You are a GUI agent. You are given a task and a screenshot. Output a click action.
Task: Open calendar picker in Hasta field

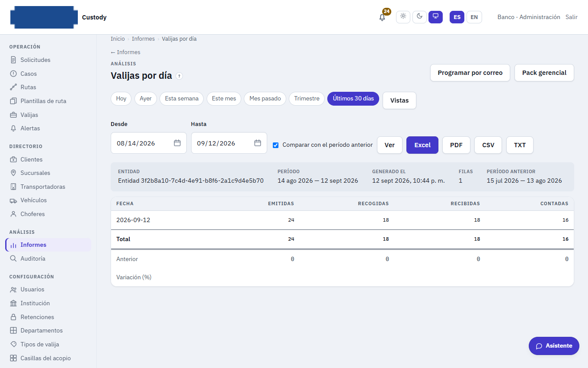click(258, 143)
